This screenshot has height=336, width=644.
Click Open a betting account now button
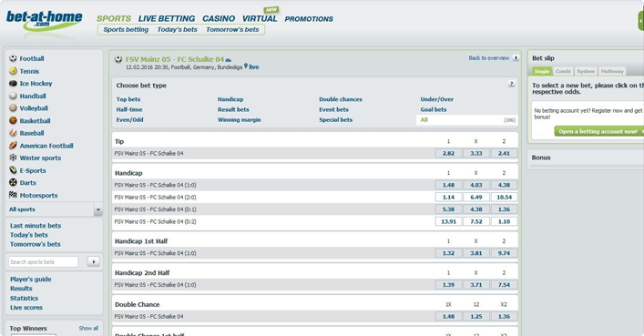tap(599, 131)
